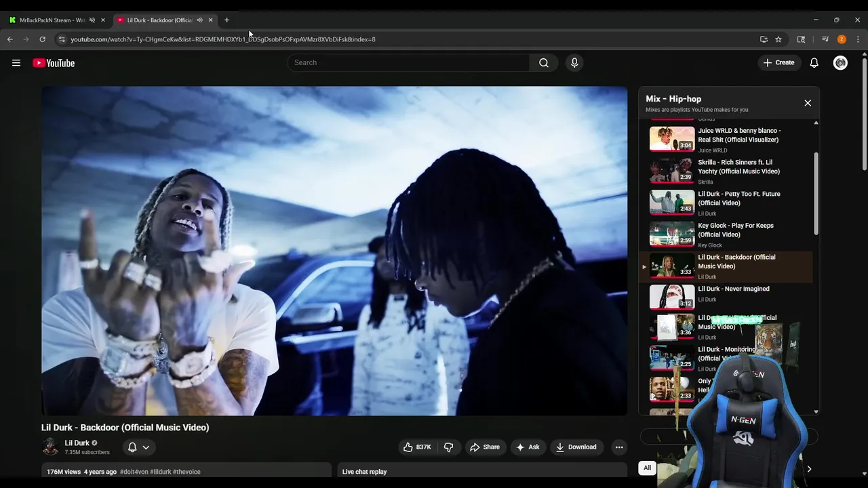This screenshot has height=488, width=868.
Task: Select the All filter chip
Action: [x=647, y=468]
